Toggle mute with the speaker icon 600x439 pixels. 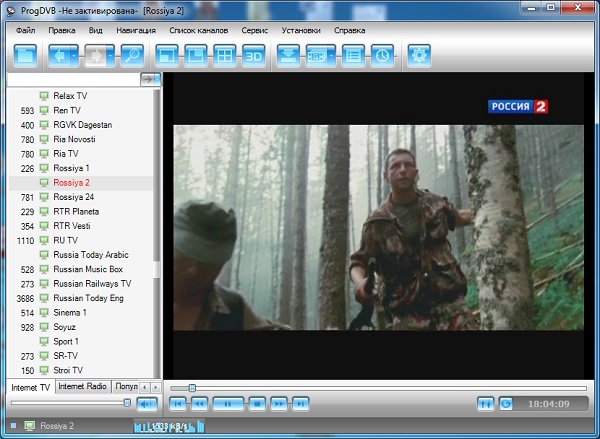point(146,403)
